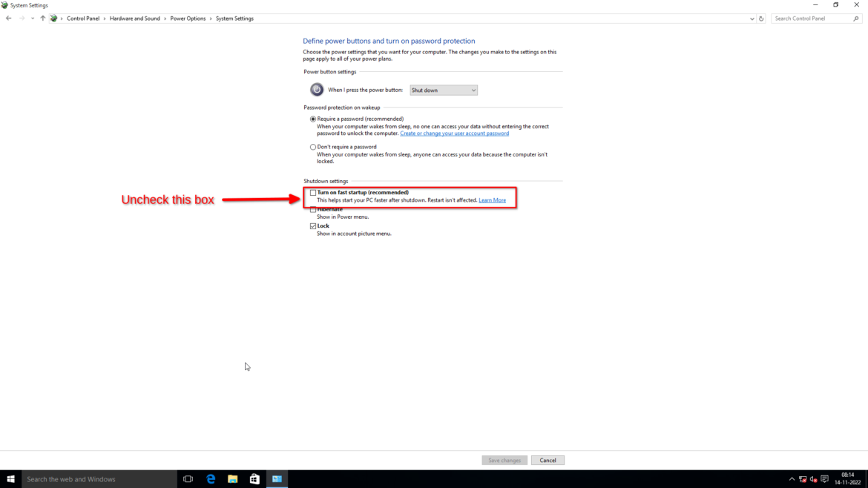Open Task View from the taskbar
This screenshot has width=868, height=488.
pyautogui.click(x=188, y=479)
